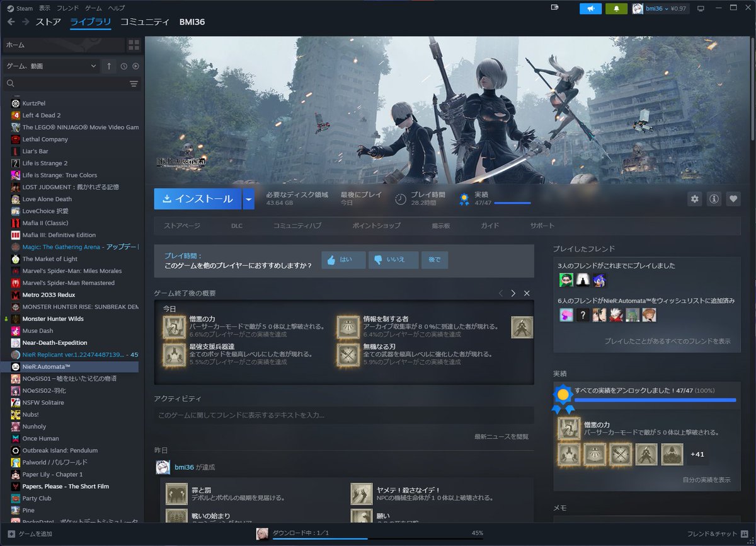Click the ホーム library home button

click(63, 45)
